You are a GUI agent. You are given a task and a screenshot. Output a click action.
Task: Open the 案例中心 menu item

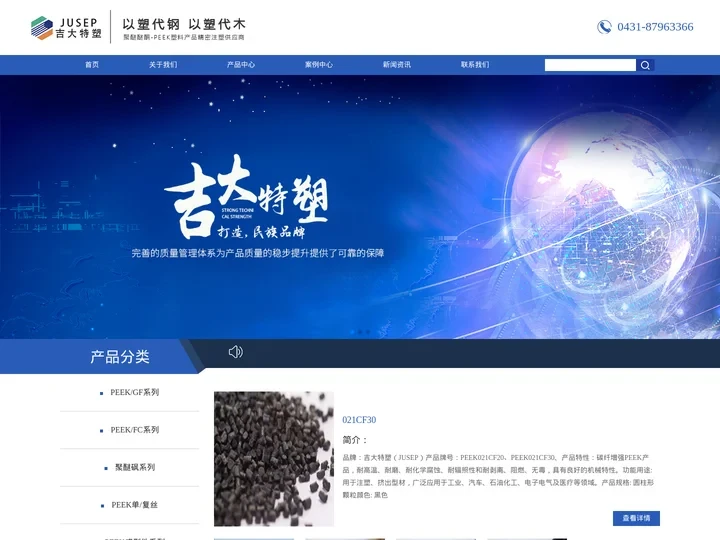(x=319, y=65)
